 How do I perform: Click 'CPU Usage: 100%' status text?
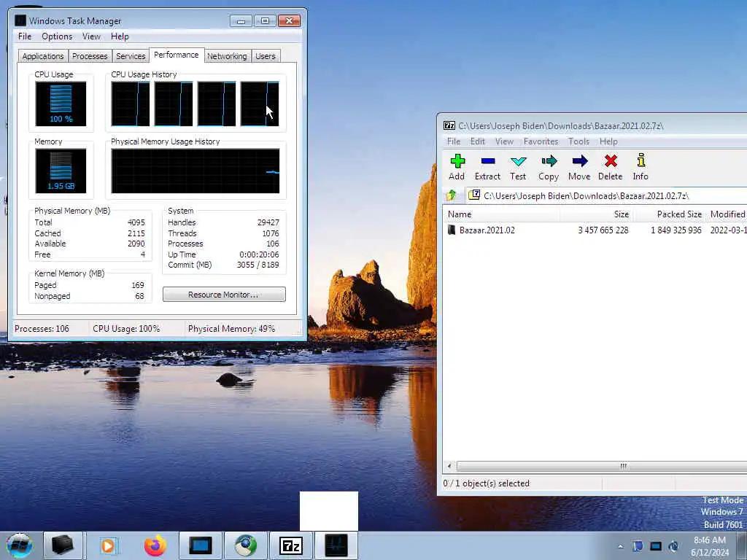[126, 329]
